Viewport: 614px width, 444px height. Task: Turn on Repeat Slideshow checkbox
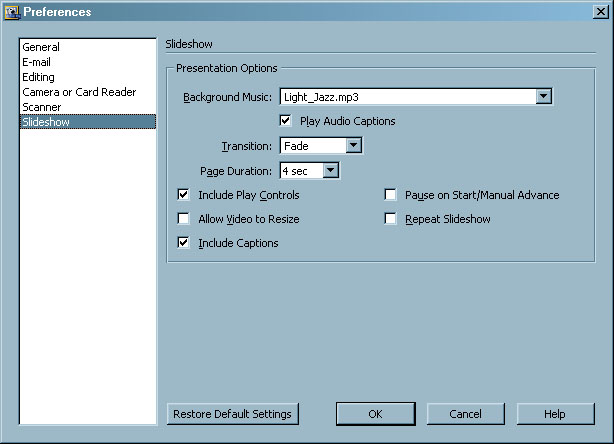[x=391, y=219]
